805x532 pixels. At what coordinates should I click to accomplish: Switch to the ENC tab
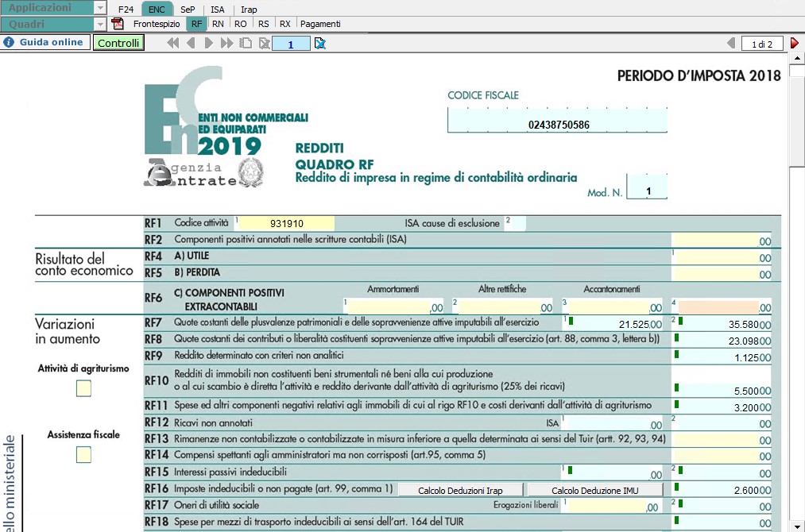coord(157,10)
